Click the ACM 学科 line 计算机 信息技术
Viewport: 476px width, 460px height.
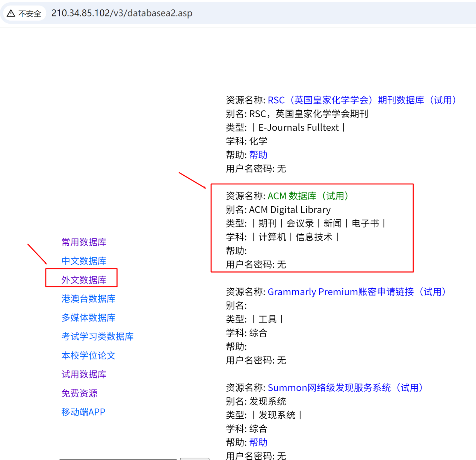tap(283, 237)
